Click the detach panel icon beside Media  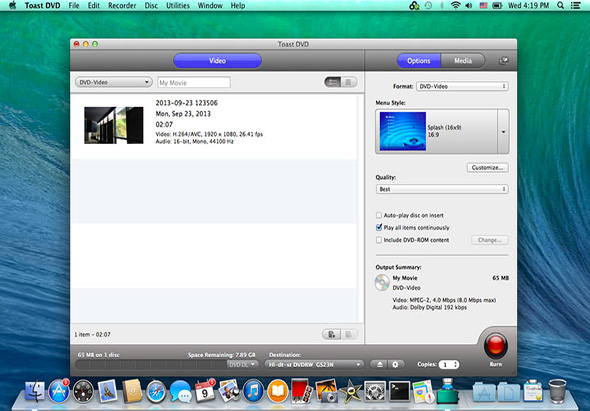(x=504, y=61)
